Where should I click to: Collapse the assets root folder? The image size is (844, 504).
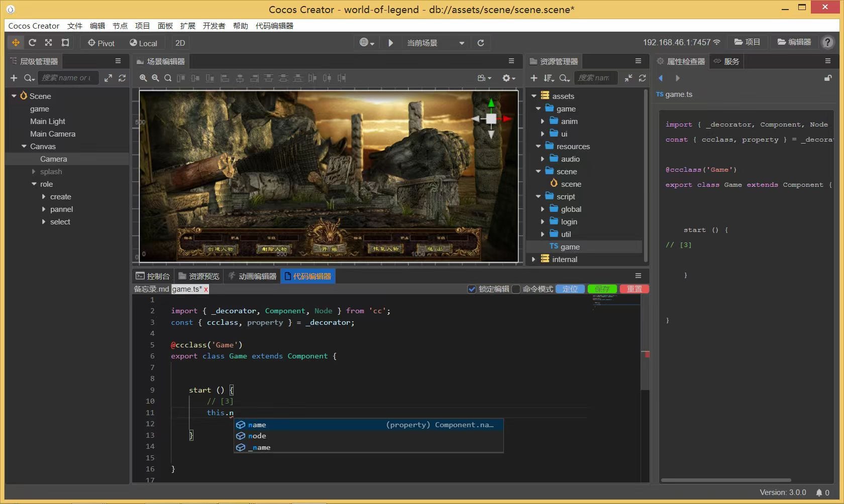point(534,96)
